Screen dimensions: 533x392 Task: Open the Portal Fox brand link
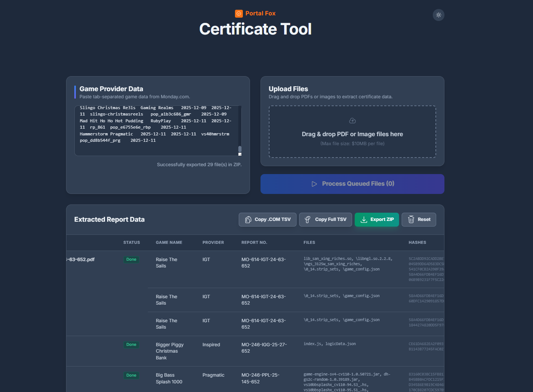255,14
